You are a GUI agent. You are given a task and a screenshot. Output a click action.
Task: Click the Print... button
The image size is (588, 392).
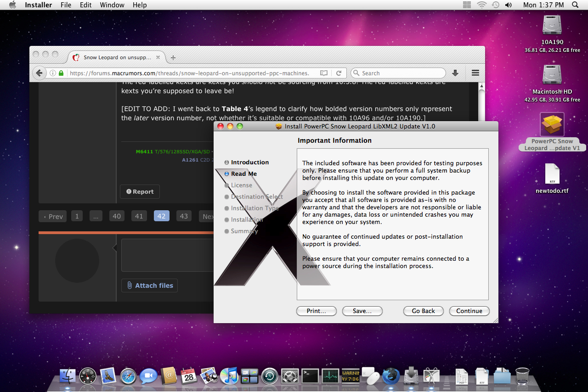point(316,311)
